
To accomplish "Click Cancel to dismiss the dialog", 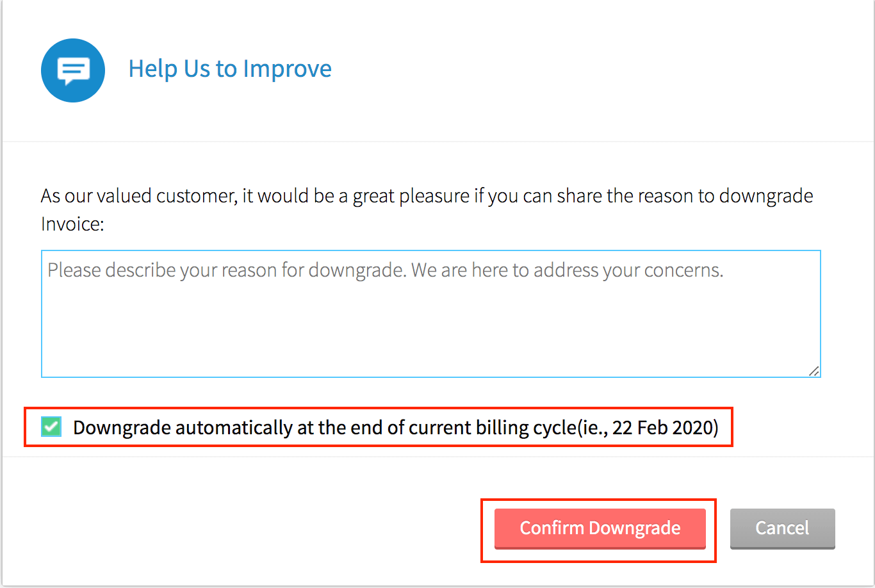I will point(782,528).
